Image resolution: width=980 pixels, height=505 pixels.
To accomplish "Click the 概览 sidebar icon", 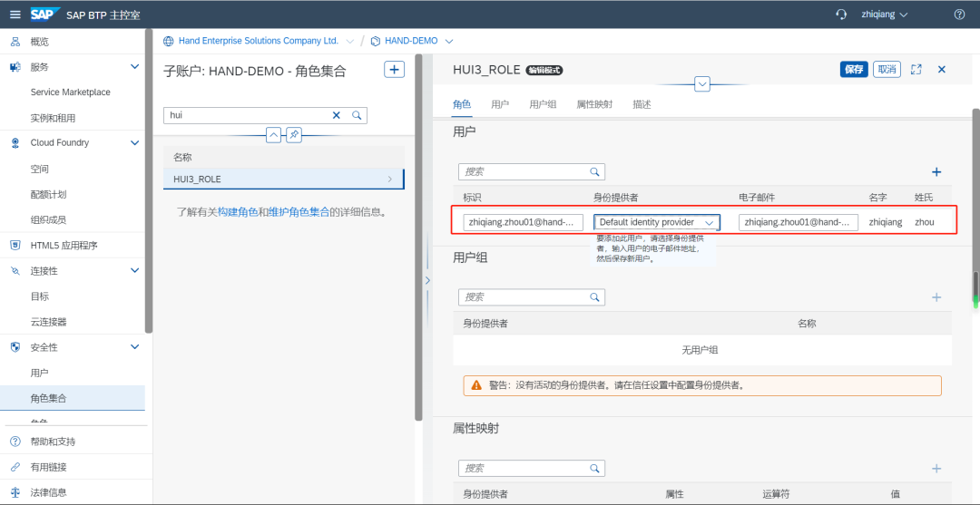I will [15, 42].
